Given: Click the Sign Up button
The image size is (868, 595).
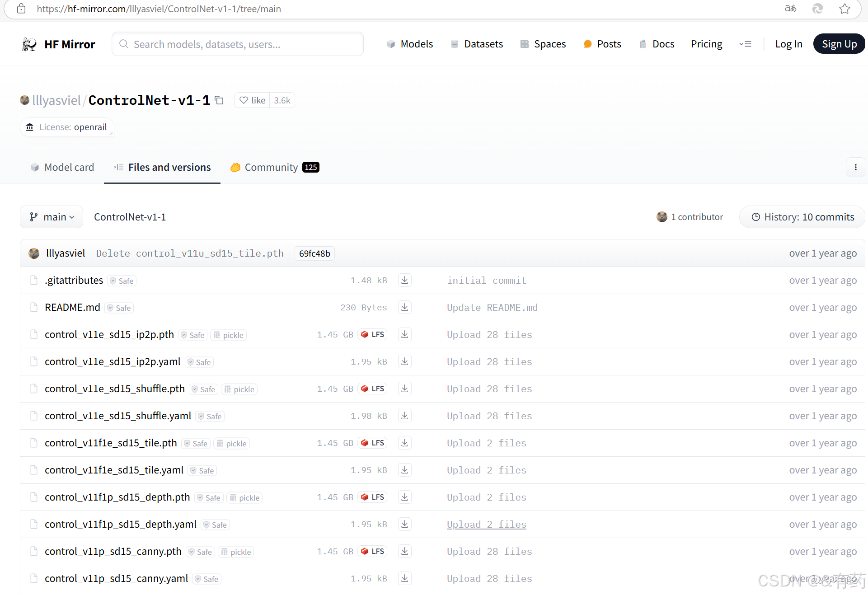Looking at the screenshot, I should click(x=839, y=44).
